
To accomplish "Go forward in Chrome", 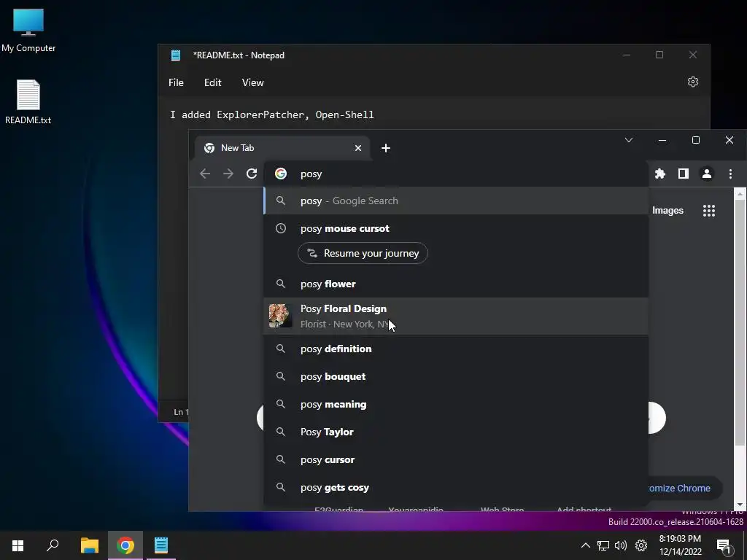I will coord(228,174).
